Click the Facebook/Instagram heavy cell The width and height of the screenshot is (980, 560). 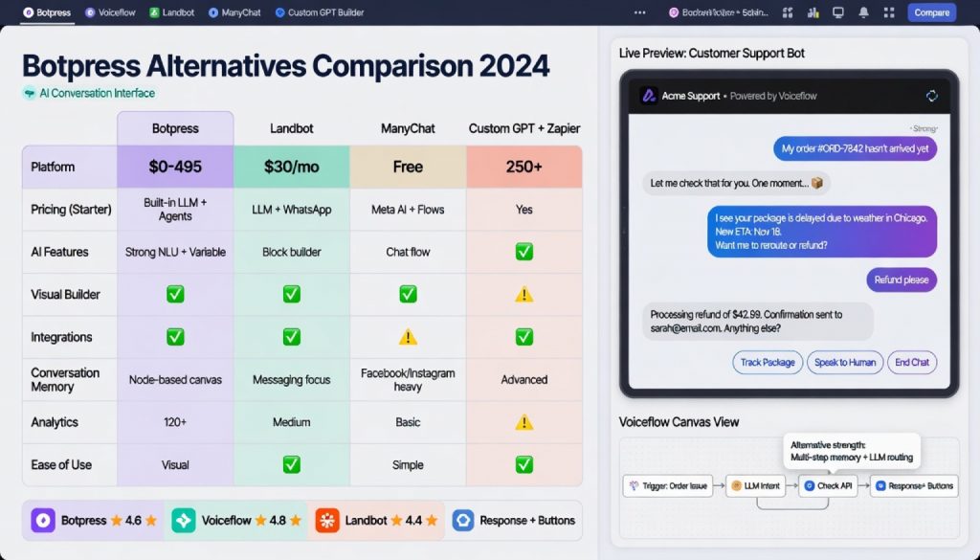pos(408,379)
